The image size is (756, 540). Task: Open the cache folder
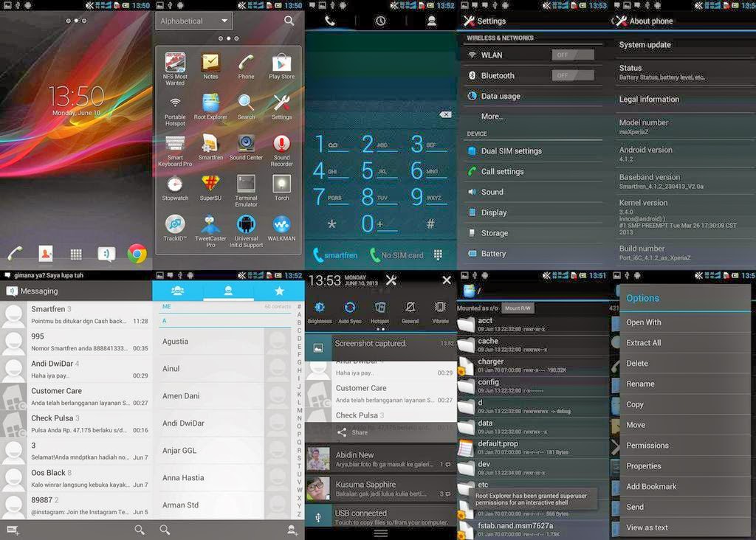532,344
